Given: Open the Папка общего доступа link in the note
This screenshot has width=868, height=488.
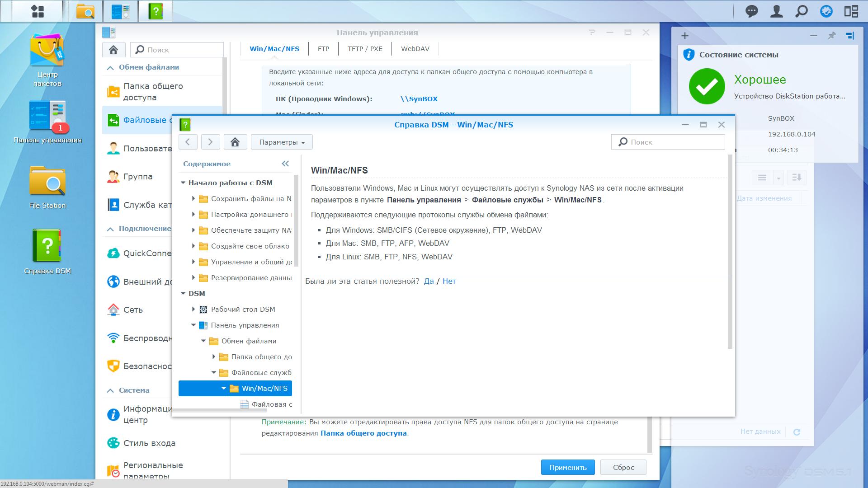Looking at the screenshot, I should [363, 433].
